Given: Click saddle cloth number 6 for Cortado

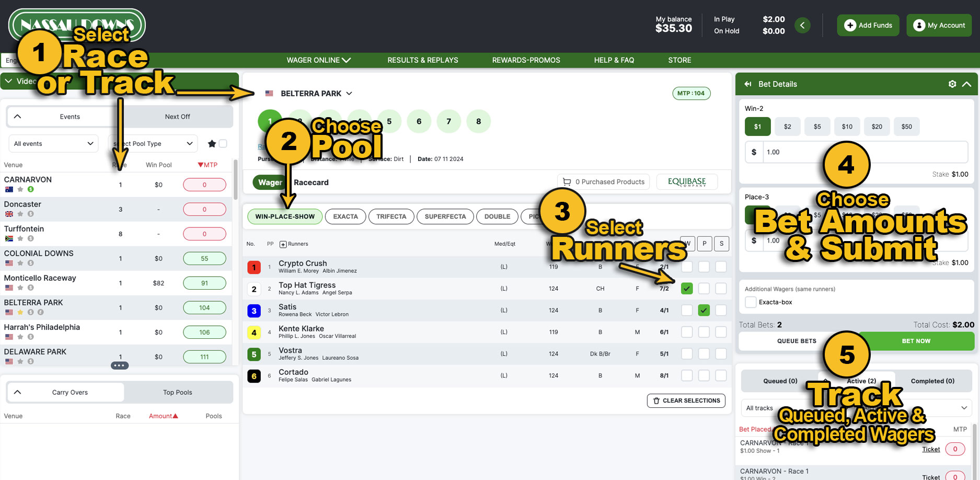Looking at the screenshot, I should coord(254,376).
